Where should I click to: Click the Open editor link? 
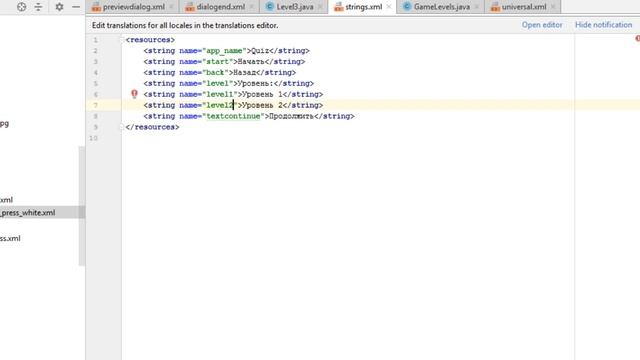point(542,25)
